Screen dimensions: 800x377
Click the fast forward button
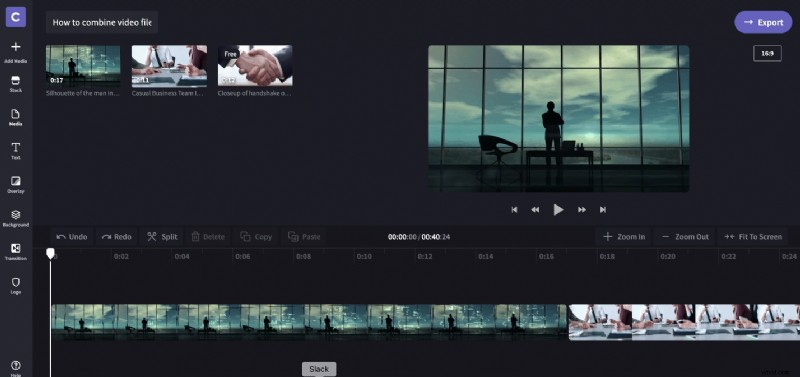pos(582,210)
